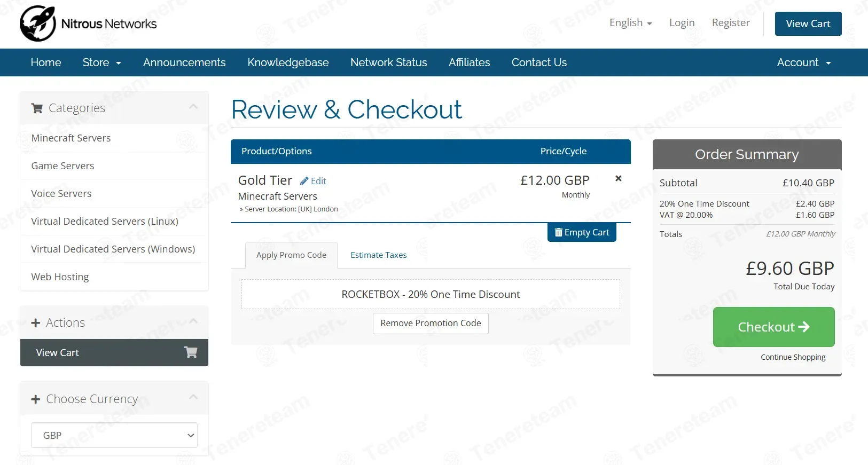868x465 pixels.
Task: Click the cart icon in Categories header
Action: point(37,108)
